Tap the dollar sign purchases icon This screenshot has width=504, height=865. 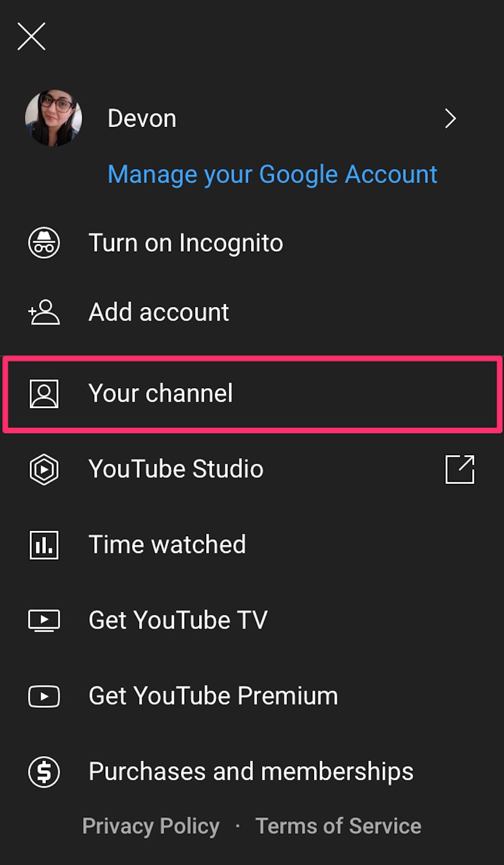click(x=44, y=772)
